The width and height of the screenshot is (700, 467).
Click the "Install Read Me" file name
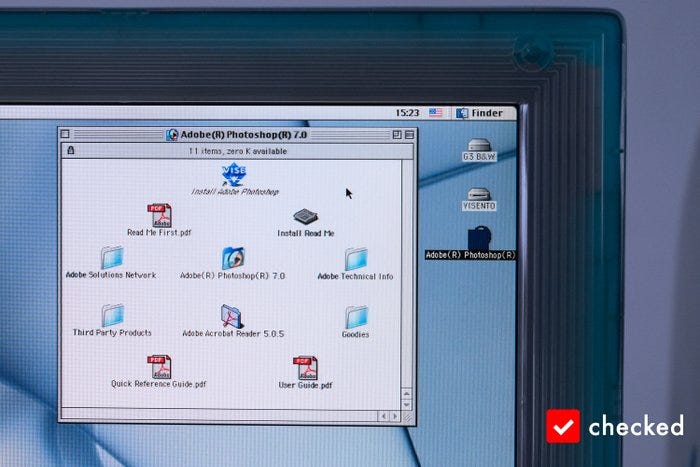[x=306, y=233]
